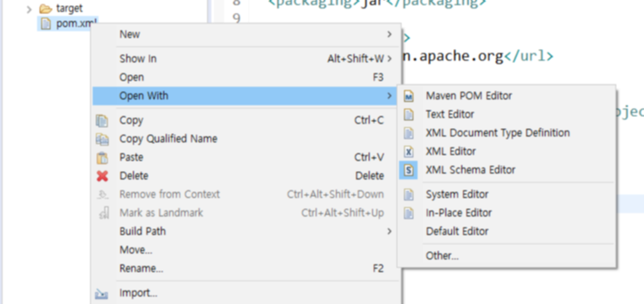Expand the target folder tree node
Screen dimensions: 644x304
(x=29, y=9)
